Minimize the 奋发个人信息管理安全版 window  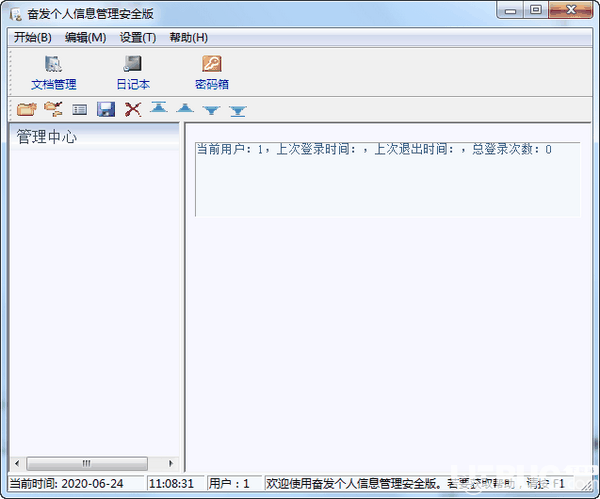coord(510,10)
